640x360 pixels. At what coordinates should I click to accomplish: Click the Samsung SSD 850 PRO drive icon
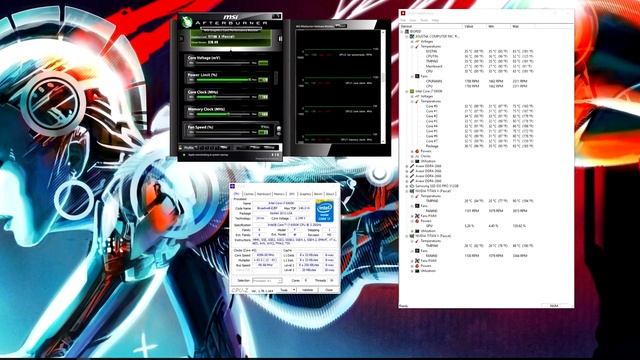(x=412, y=186)
